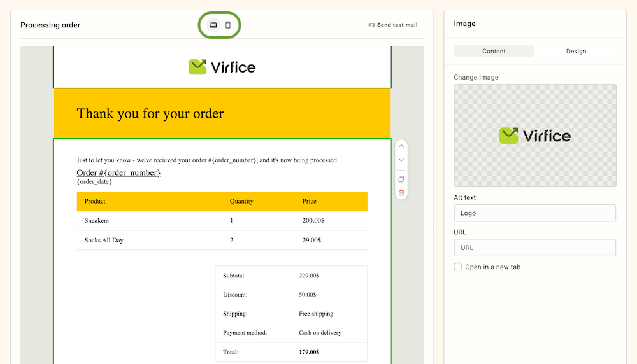Click the URL input field
Image resolution: width=637 pixels, height=364 pixels.
tap(534, 248)
